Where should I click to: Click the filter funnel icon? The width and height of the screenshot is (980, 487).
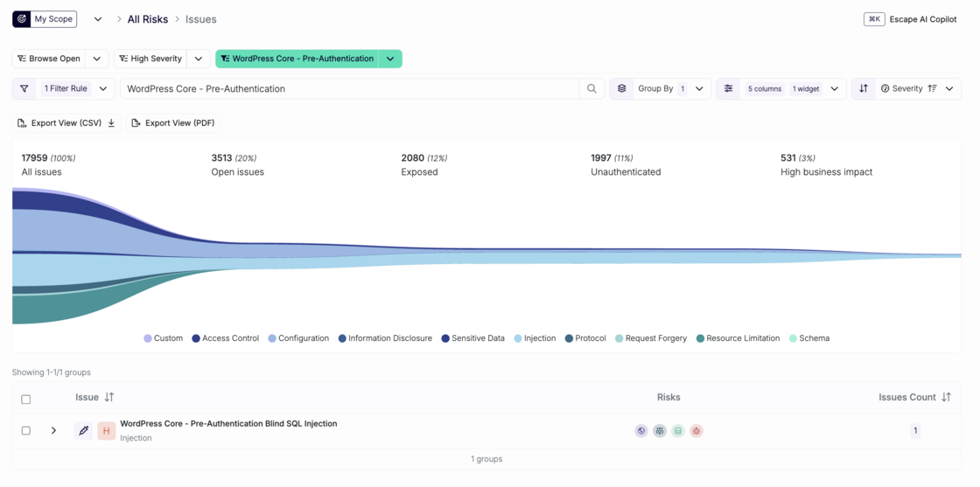coord(24,88)
